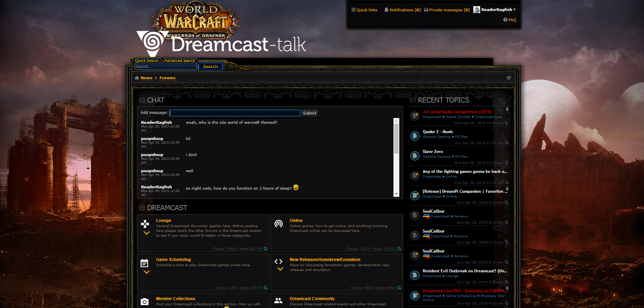The image size is (644, 308).
Task: Click topic icon beside Quake 3 - Music
Action: click(415, 136)
